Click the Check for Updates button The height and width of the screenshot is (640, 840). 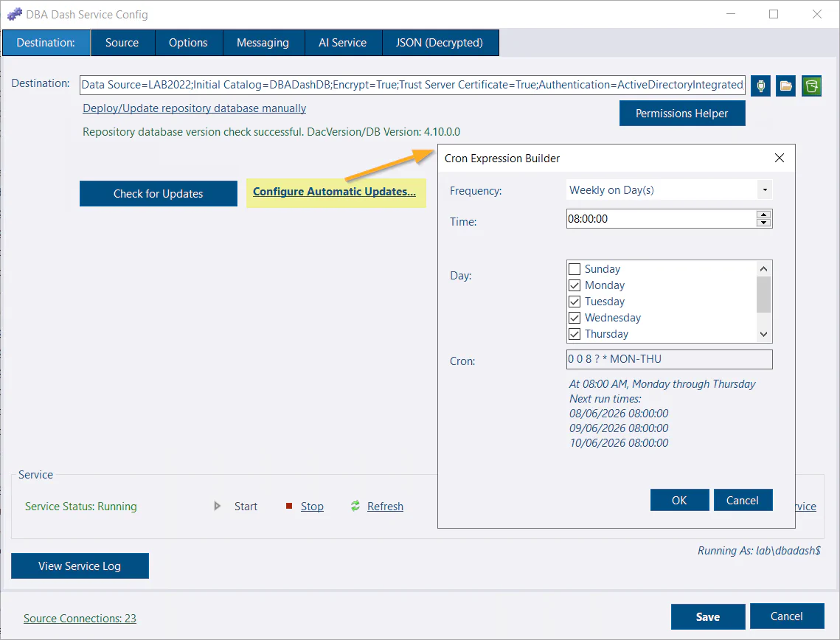click(158, 193)
